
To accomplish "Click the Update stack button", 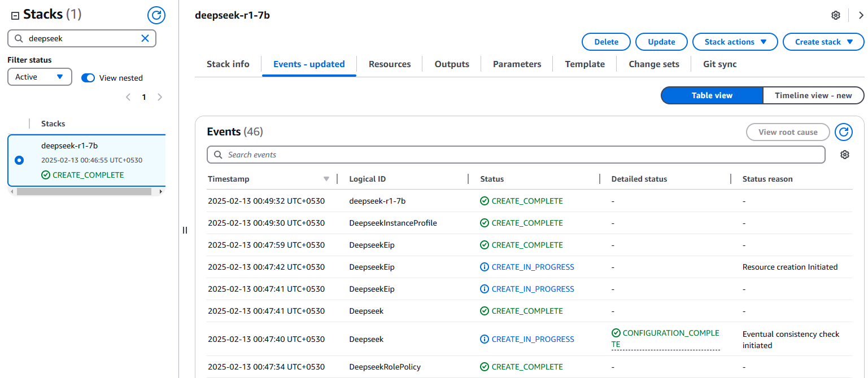I will pyautogui.click(x=661, y=42).
